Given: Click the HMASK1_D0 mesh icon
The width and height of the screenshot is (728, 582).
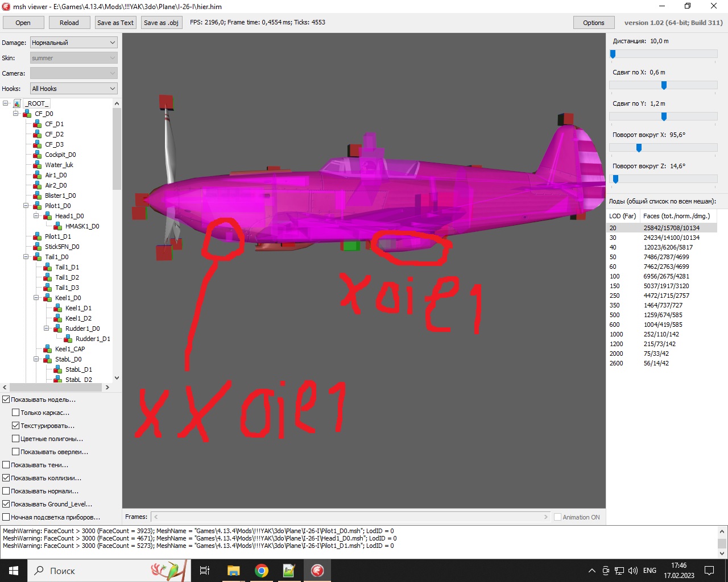Looking at the screenshot, I should click(58, 226).
